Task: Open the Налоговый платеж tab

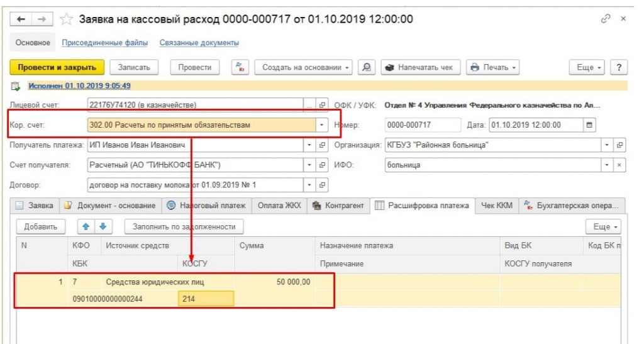Action: [x=208, y=206]
